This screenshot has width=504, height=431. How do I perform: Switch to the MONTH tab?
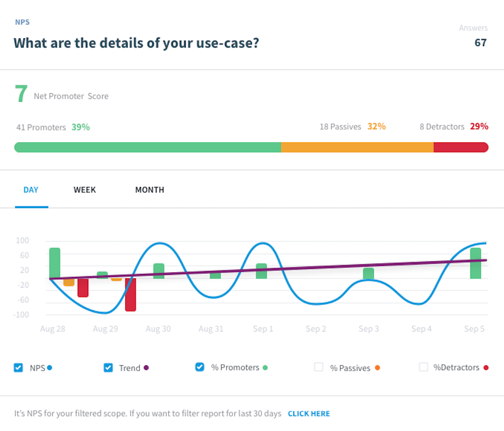pyautogui.click(x=149, y=189)
